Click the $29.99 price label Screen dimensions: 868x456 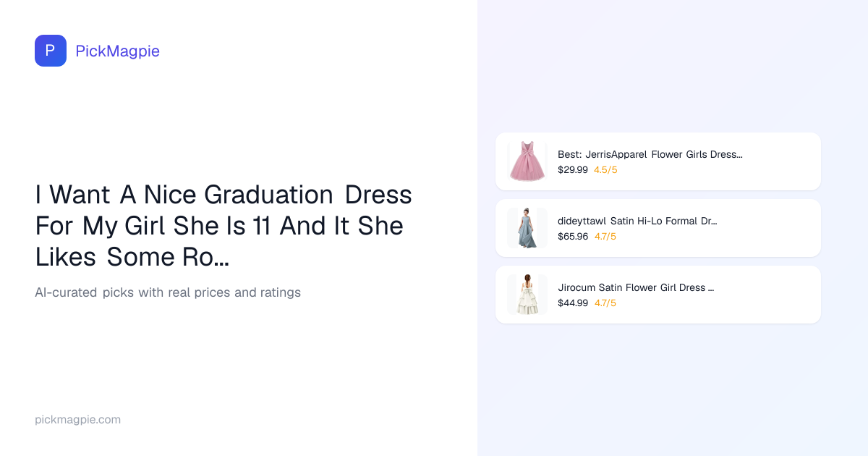572,170
